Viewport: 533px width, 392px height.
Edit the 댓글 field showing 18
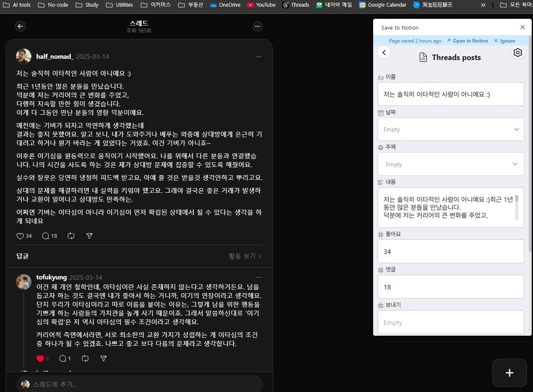451,287
